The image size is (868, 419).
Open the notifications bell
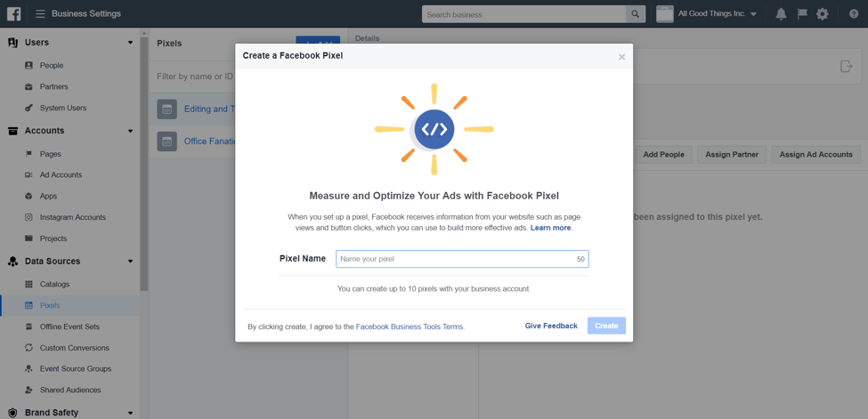(781, 14)
